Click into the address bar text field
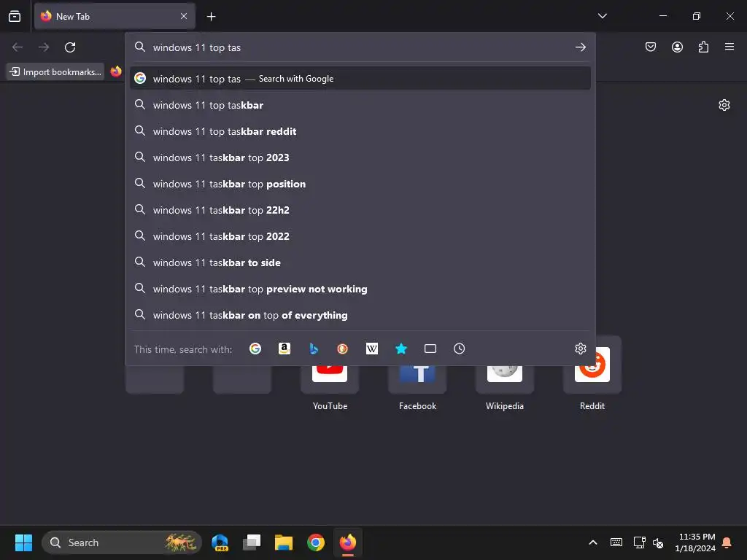The height and width of the screenshot is (560, 747). [360, 47]
